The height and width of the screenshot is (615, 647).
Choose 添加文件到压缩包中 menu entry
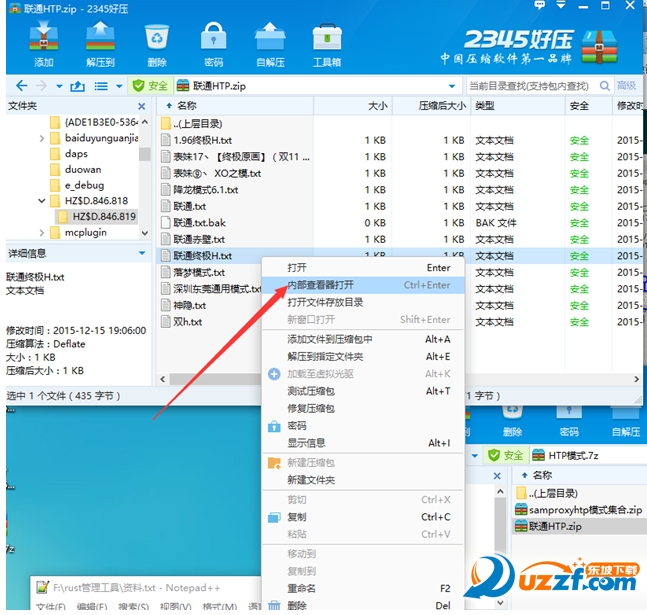[363, 339]
